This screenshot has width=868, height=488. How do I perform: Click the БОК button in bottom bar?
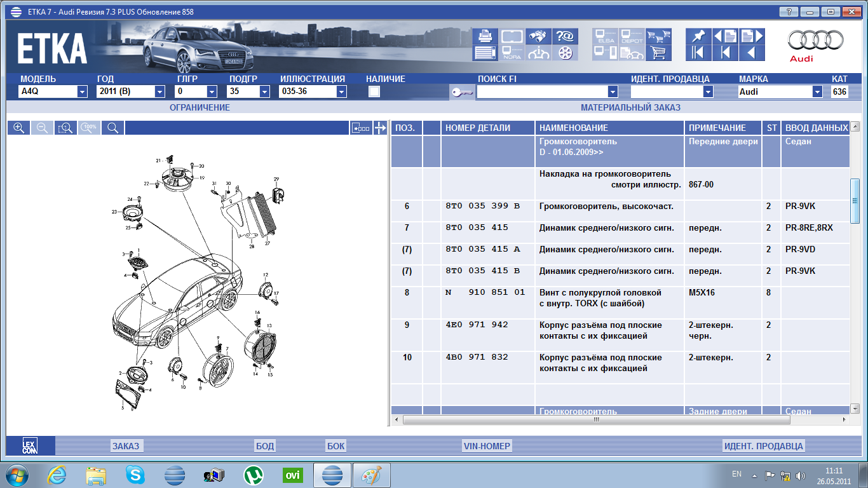[336, 446]
